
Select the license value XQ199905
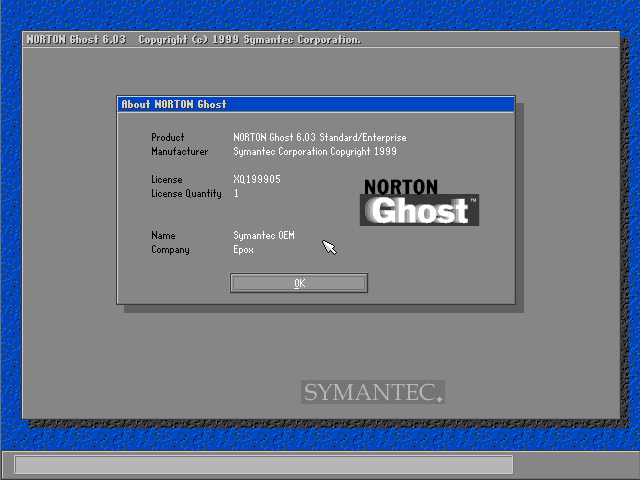click(257, 179)
